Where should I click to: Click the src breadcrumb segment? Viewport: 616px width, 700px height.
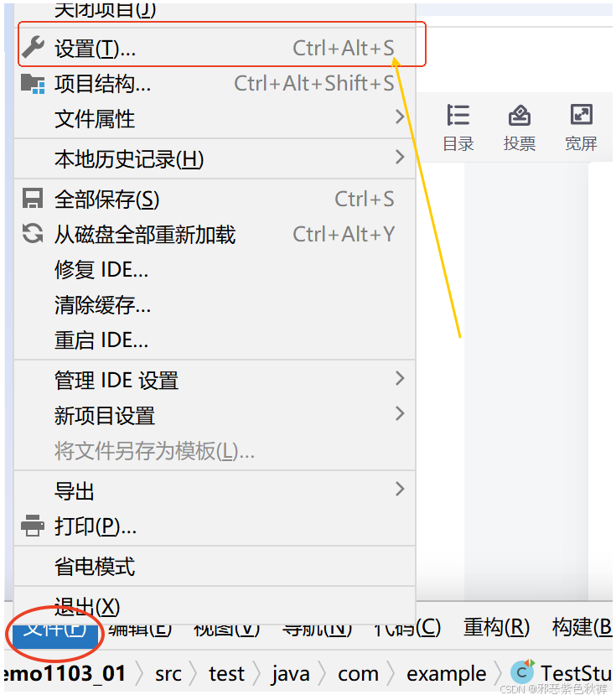click(168, 674)
